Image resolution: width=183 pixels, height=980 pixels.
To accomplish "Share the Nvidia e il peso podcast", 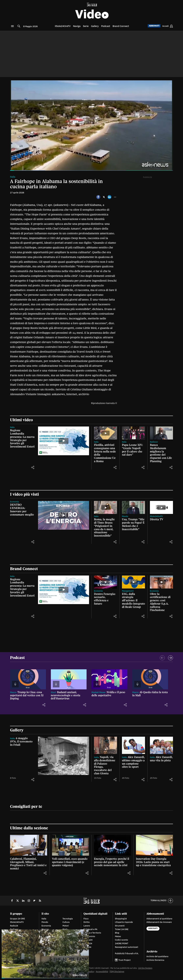I will pyautogui.click(x=125, y=705).
